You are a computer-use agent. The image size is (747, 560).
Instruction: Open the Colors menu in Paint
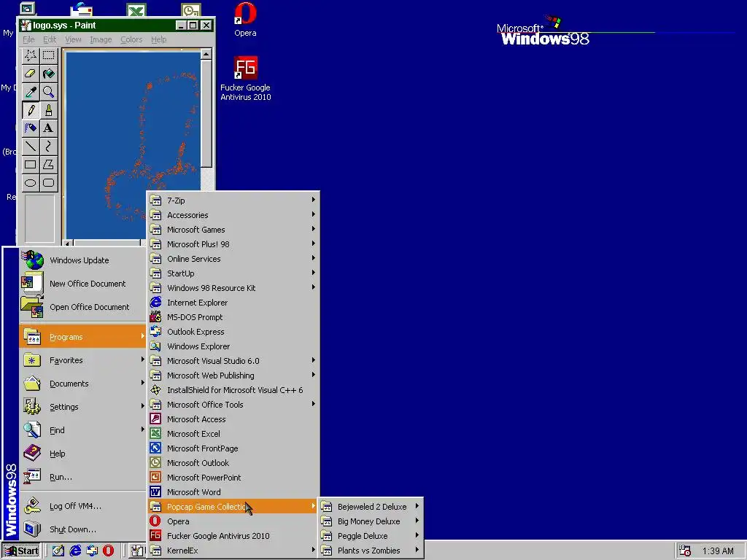pos(131,39)
